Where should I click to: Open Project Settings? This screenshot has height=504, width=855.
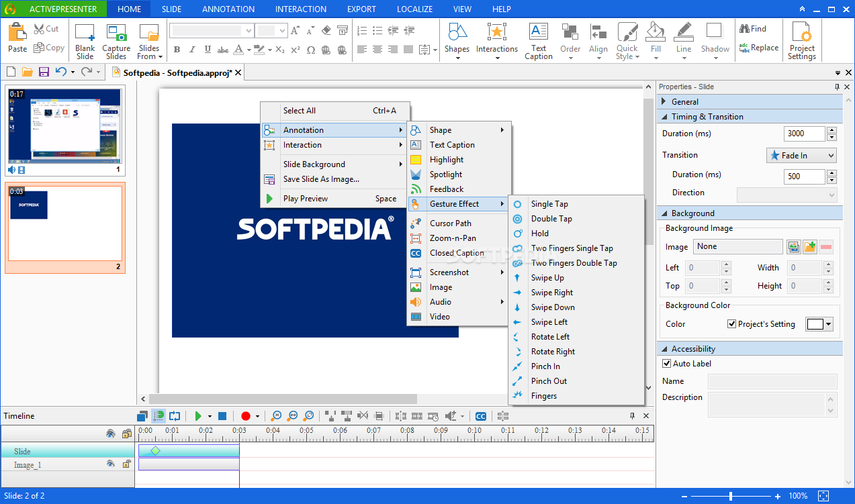[802, 42]
